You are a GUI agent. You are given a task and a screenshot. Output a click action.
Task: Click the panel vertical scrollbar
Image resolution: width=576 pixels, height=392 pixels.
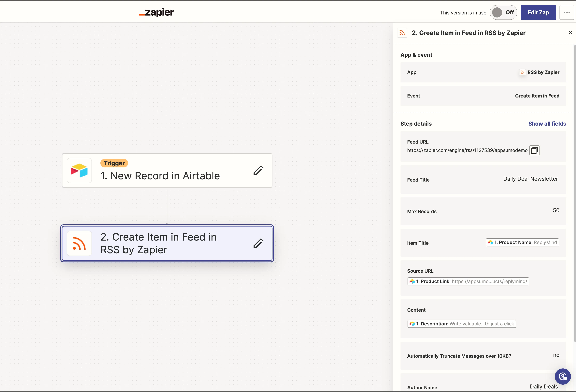[575, 193]
